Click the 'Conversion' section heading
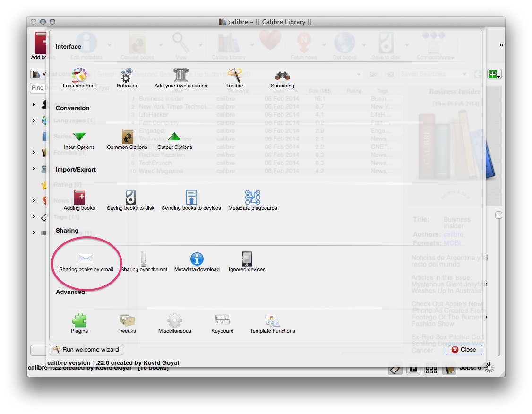Viewport: 532px width, 414px height. [x=72, y=108]
